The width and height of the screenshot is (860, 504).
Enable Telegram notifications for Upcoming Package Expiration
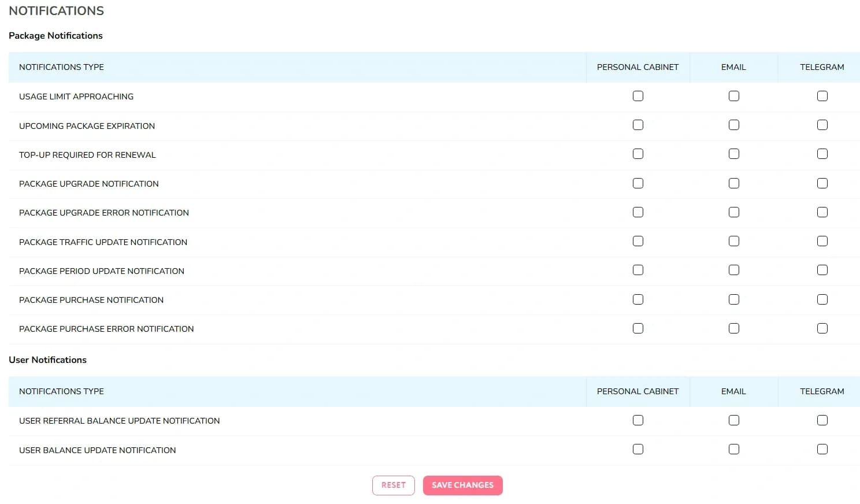pos(822,125)
